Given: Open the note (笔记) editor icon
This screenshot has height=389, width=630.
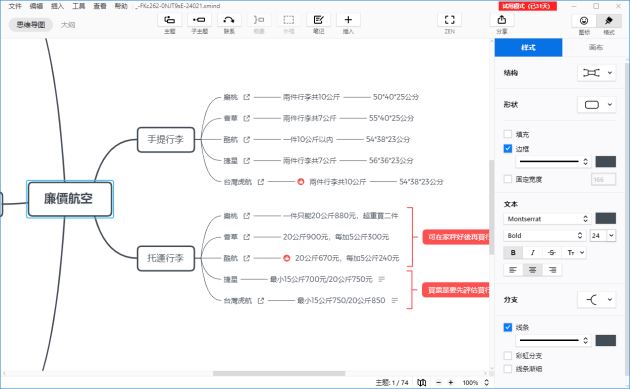Looking at the screenshot, I should pos(318,20).
